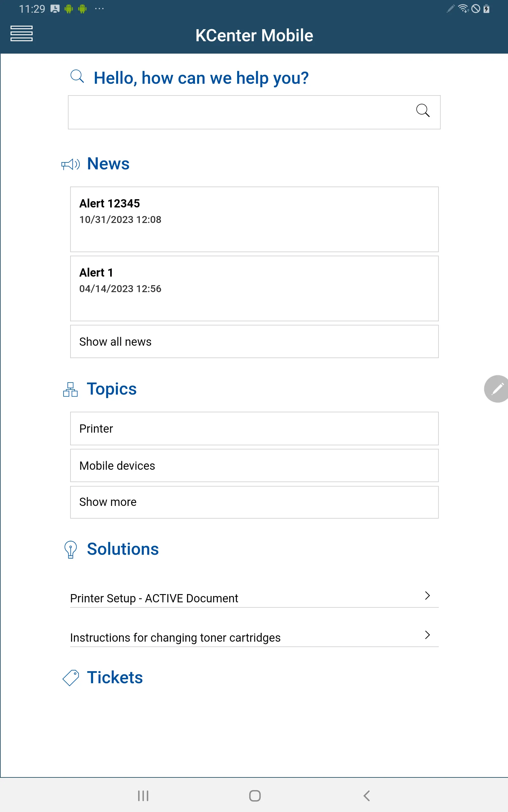Tap the first Android debug notification icon
The image size is (508, 812).
69,9
